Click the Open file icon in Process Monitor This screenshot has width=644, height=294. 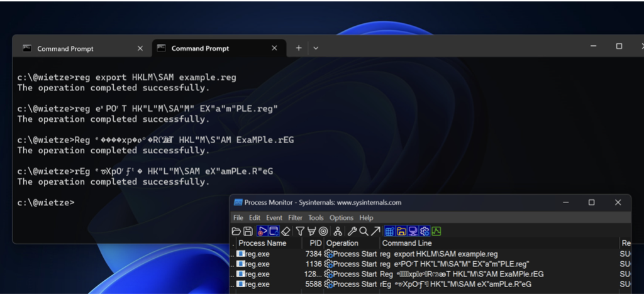coord(238,231)
